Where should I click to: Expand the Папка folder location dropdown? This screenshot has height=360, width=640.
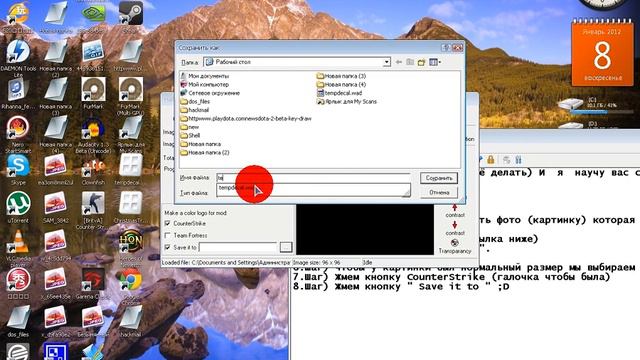tap(386, 62)
